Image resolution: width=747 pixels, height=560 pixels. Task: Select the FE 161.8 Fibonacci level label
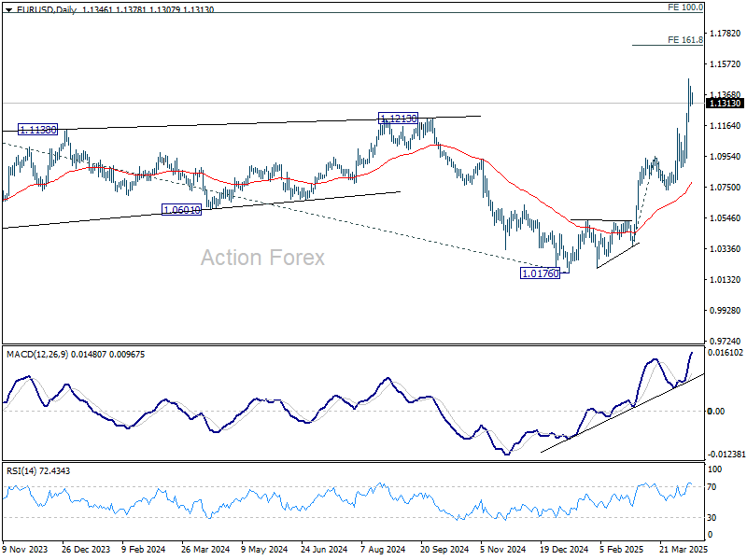(x=685, y=40)
